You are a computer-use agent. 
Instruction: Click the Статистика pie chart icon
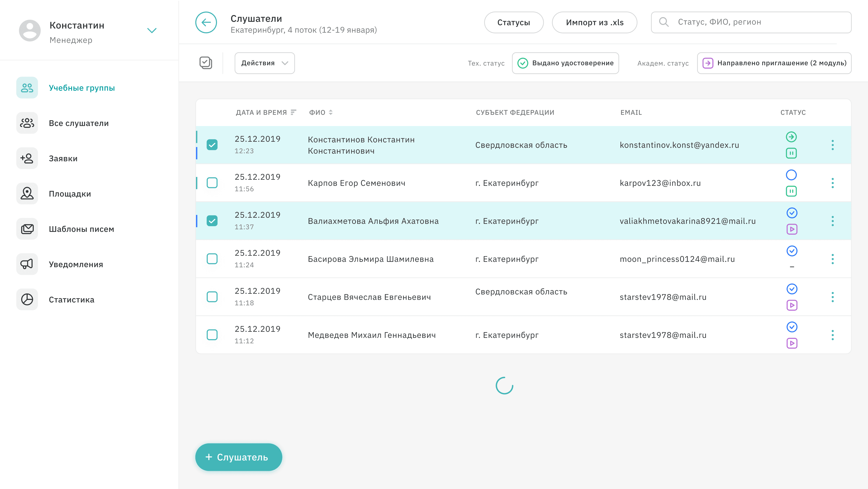pos(27,299)
